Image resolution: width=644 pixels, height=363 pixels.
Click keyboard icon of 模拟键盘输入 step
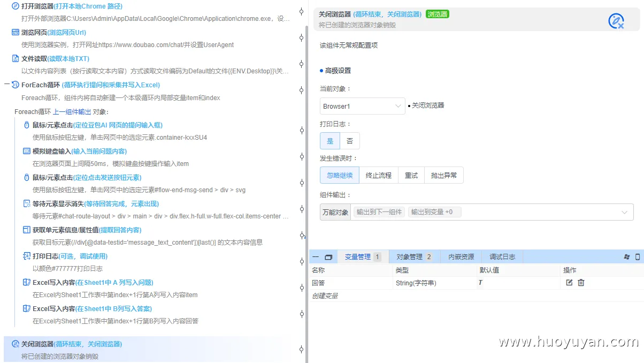[27, 151]
